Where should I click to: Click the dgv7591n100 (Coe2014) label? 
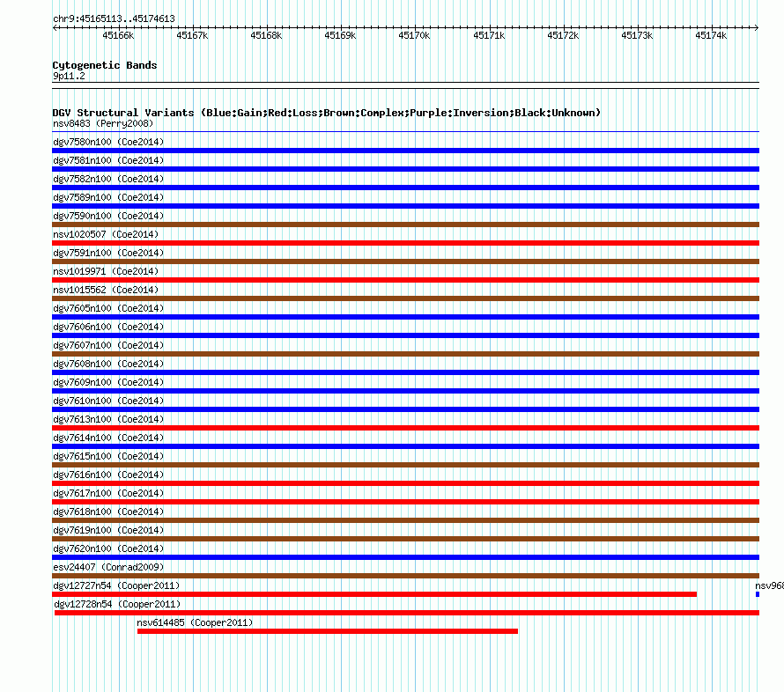[108, 253]
